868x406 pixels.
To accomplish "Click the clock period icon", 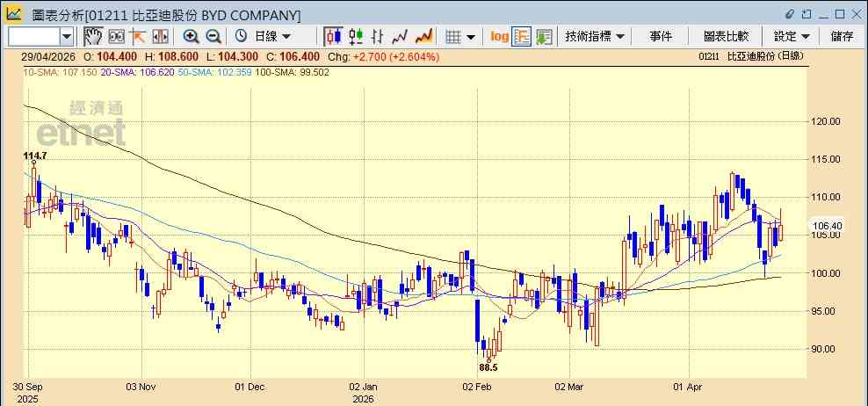I will point(241,37).
